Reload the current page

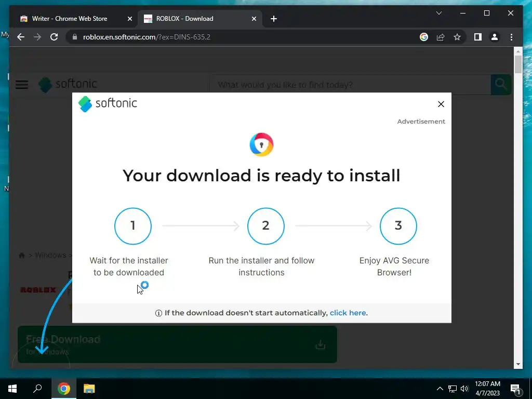click(x=54, y=37)
